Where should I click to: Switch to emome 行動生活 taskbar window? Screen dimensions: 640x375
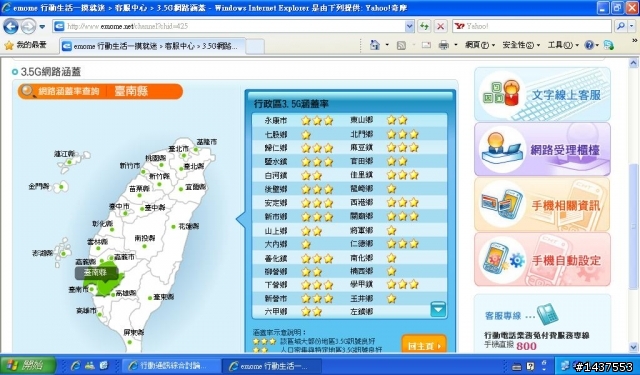point(272,366)
